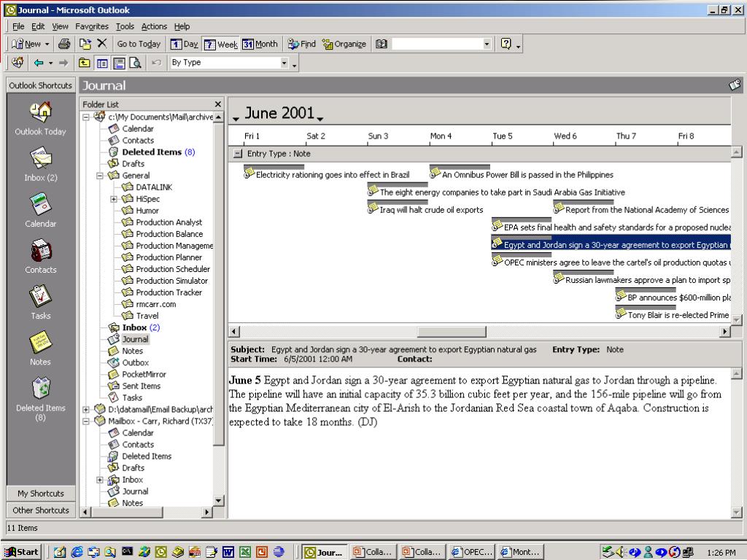Switch to Week view
The width and height of the screenshot is (747, 560).
click(x=220, y=44)
